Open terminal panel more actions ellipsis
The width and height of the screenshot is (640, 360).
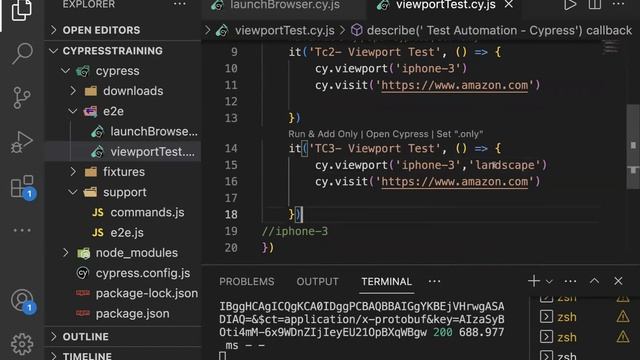click(570, 281)
